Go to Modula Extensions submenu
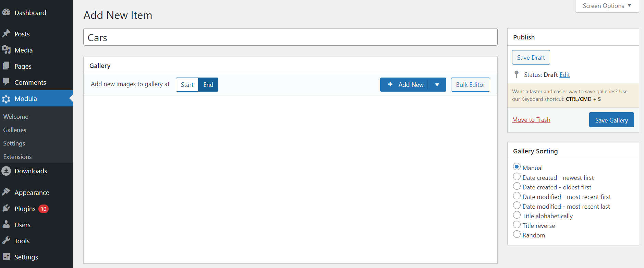Image resolution: width=644 pixels, height=268 pixels. pyautogui.click(x=17, y=157)
